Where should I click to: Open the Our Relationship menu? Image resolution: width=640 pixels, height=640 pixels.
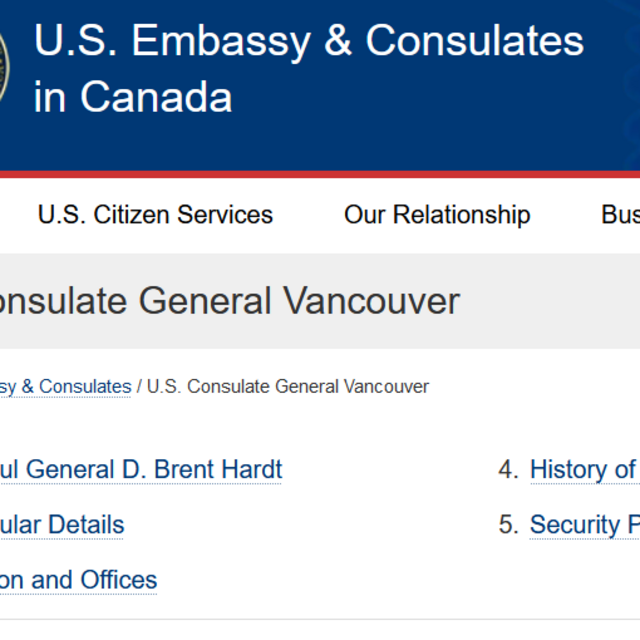click(x=437, y=215)
